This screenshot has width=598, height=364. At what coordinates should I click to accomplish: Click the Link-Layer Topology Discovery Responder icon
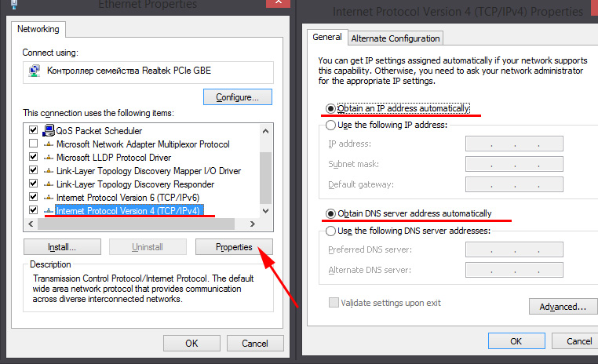49,184
